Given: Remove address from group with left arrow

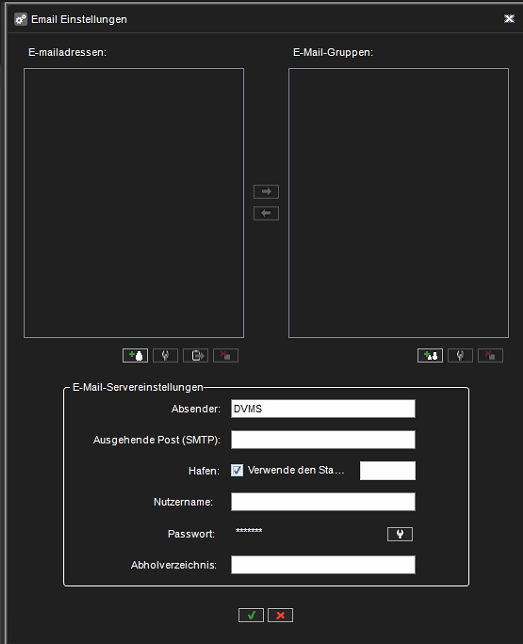Looking at the screenshot, I should pyautogui.click(x=266, y=213).
